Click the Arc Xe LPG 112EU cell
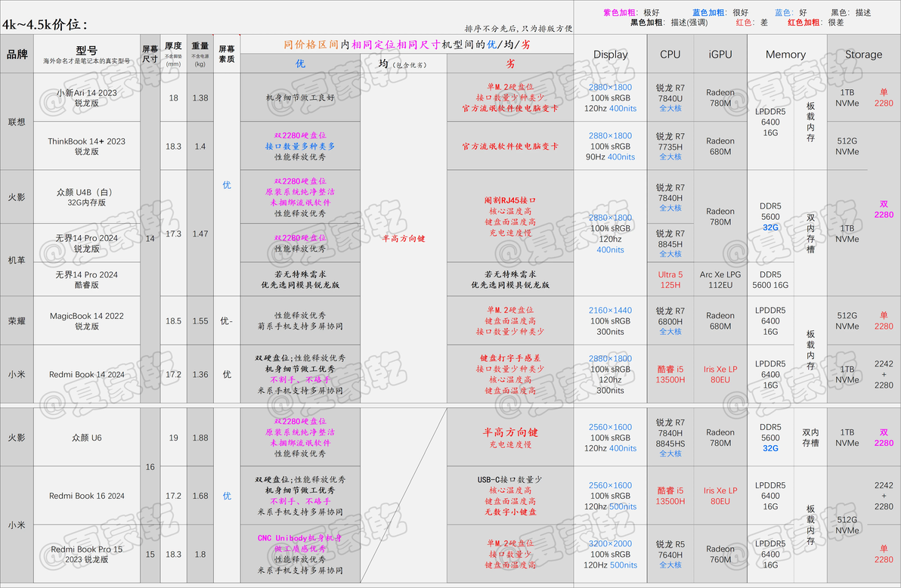The height and width of the screenshot is (588, 901). (720, 280)
